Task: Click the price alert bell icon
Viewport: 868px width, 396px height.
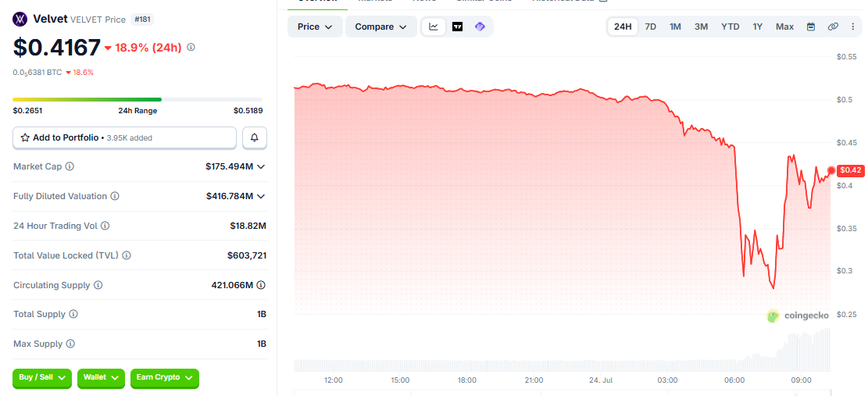Action: pyautogui.click(x=255, y=137)
